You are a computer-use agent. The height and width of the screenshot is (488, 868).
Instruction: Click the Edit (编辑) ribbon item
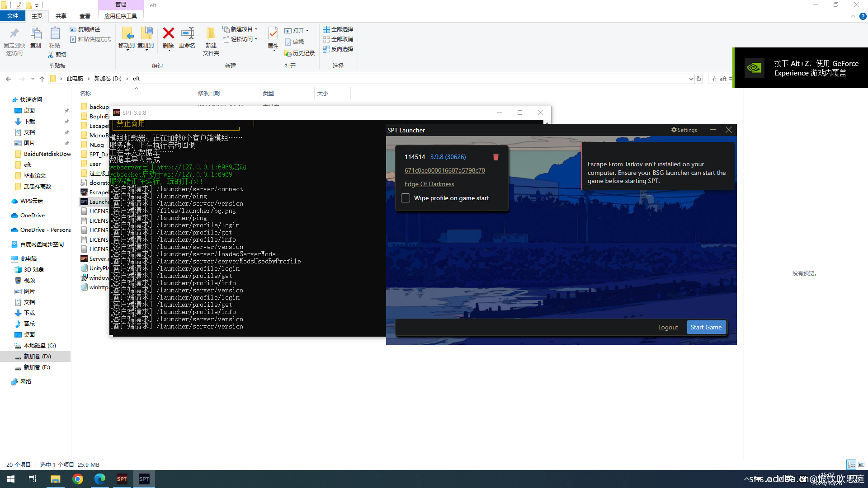pyautogui.click(x=294, y=42)
